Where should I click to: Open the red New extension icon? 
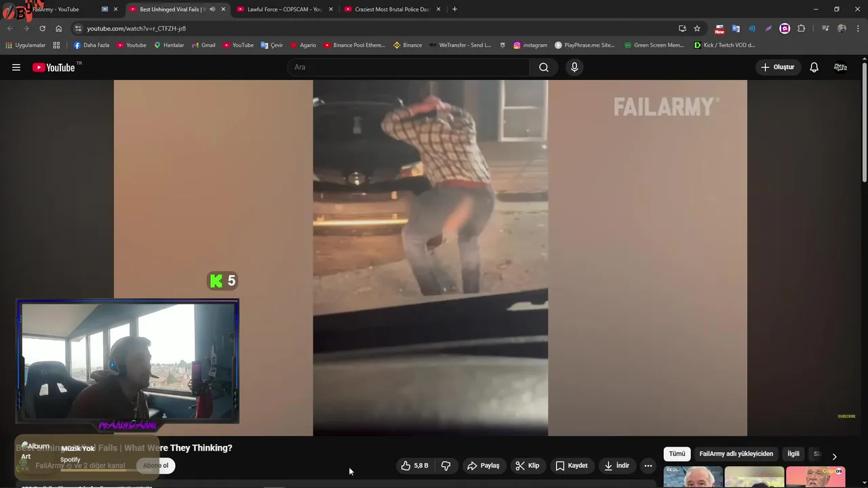(719, 28)
